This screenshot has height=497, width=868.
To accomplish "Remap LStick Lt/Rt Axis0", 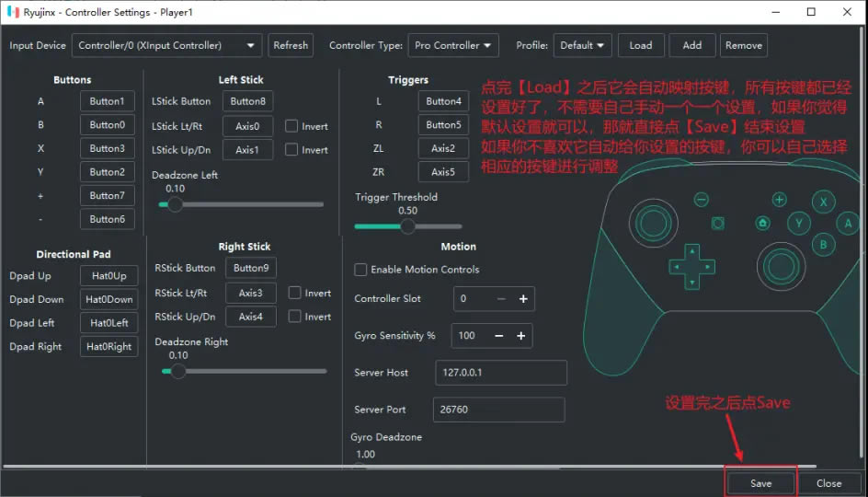I will 248,126.
